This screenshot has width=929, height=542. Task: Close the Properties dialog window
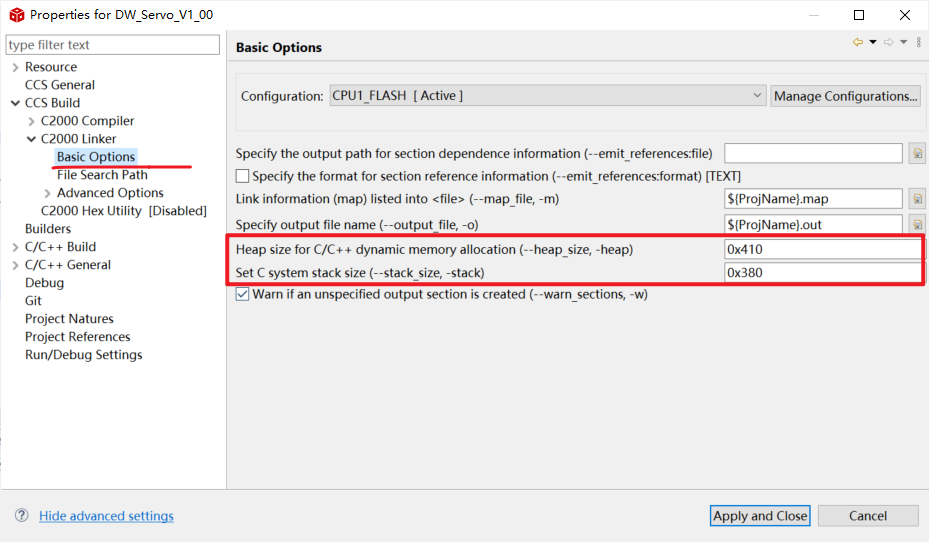[x=905, y=15]
